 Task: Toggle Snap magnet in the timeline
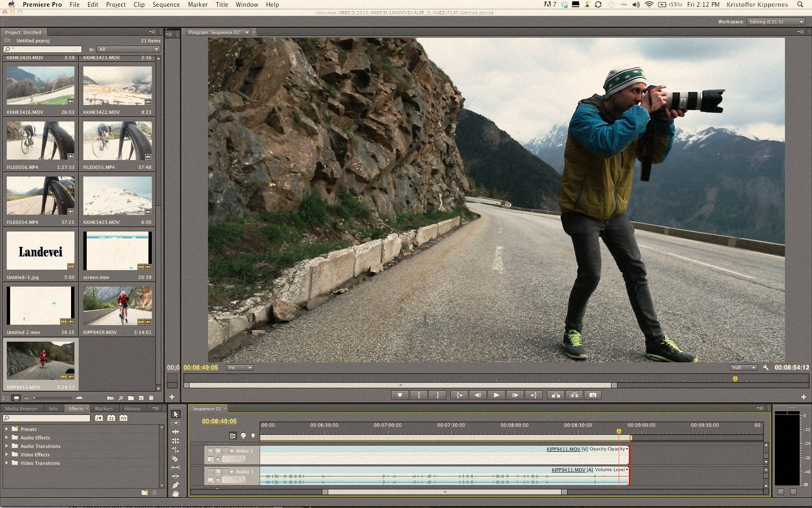[x=233, y=436]
